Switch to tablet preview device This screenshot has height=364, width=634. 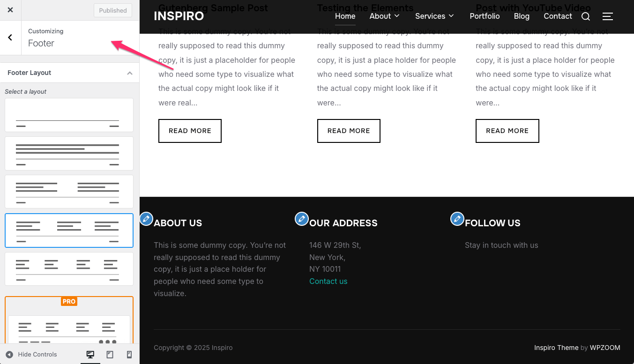click(x=110, y=355)
